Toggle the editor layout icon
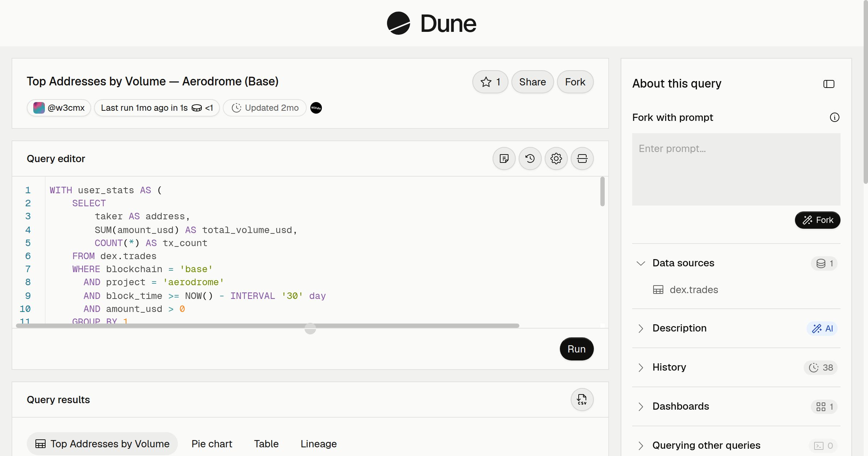Image resolution: width=868 pixels, height=456 pixels. point(582,159)
